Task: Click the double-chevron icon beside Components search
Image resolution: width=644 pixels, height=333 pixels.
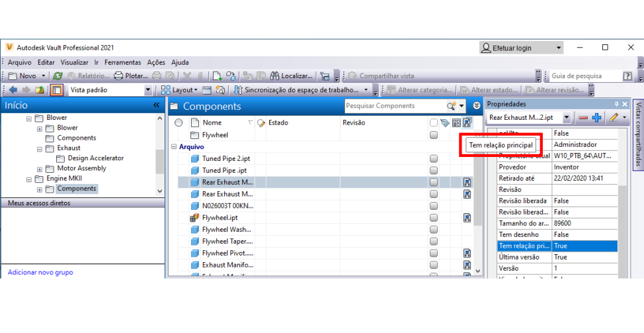Action: pos(477,106)
